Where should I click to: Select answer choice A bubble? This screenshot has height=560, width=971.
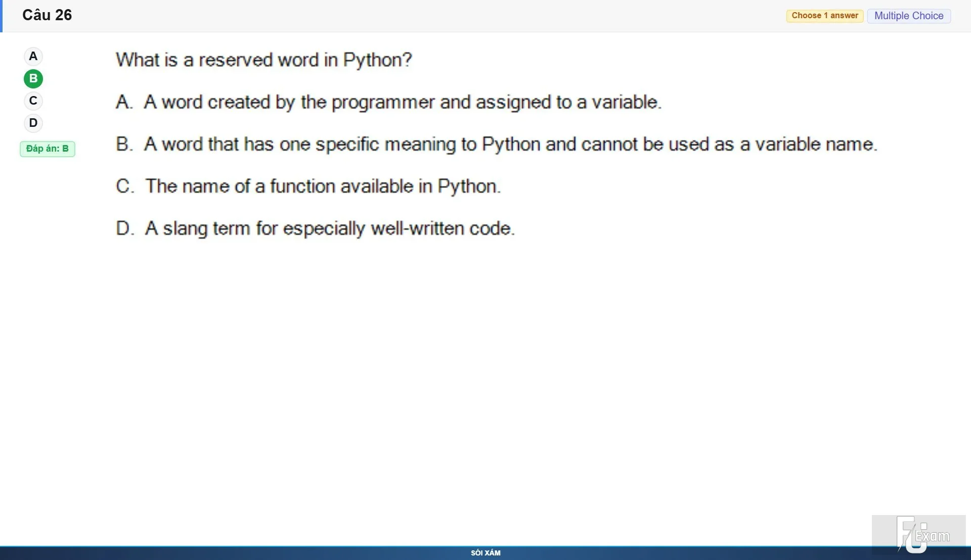pyautogui.click(x=33, y=56)
